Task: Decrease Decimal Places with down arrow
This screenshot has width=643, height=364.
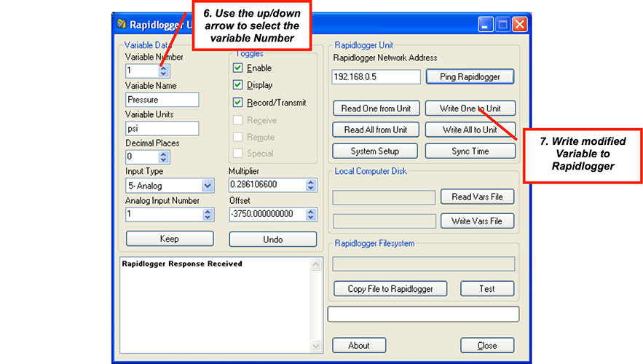Action: (164, 159)
